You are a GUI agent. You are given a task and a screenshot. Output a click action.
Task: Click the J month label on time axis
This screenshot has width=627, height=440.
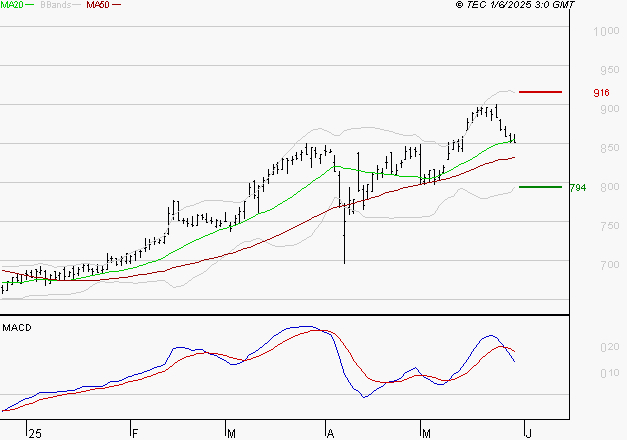click(x=529, y=434)
